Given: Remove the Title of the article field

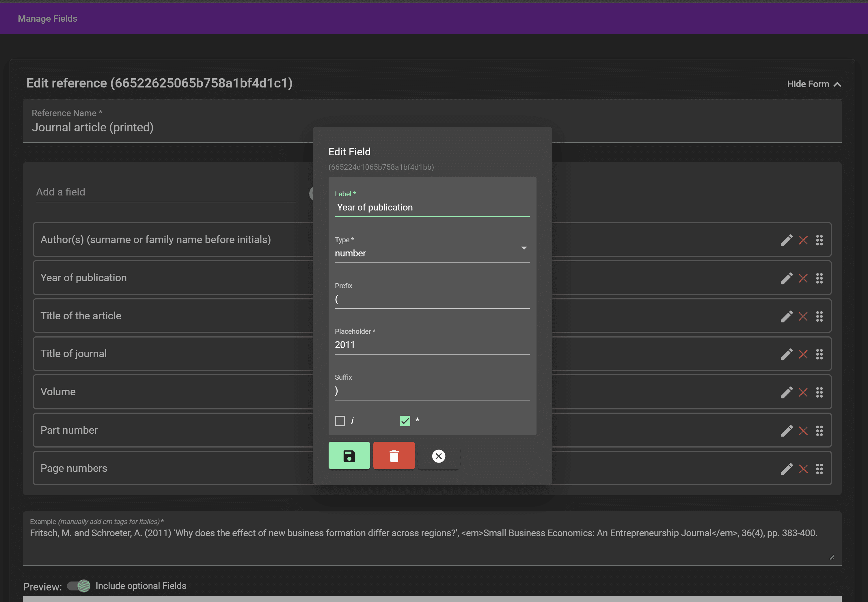Looking at the screenshot, I should 803,316.
